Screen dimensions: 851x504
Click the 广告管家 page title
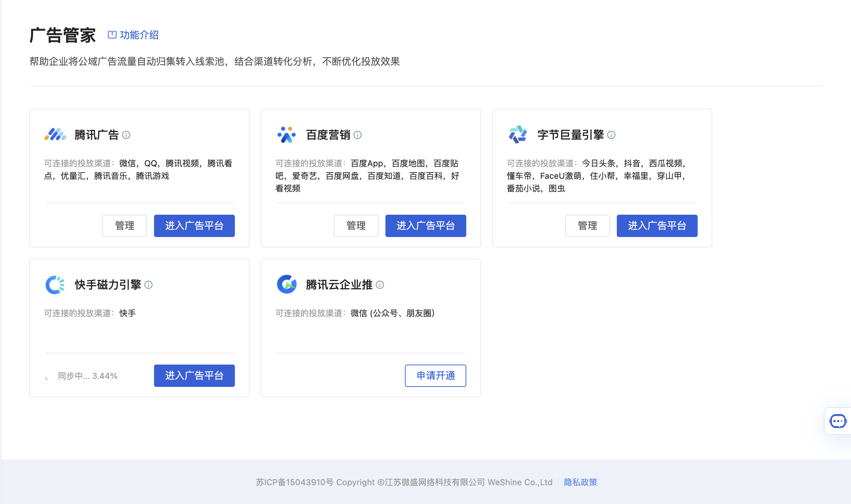63,35
